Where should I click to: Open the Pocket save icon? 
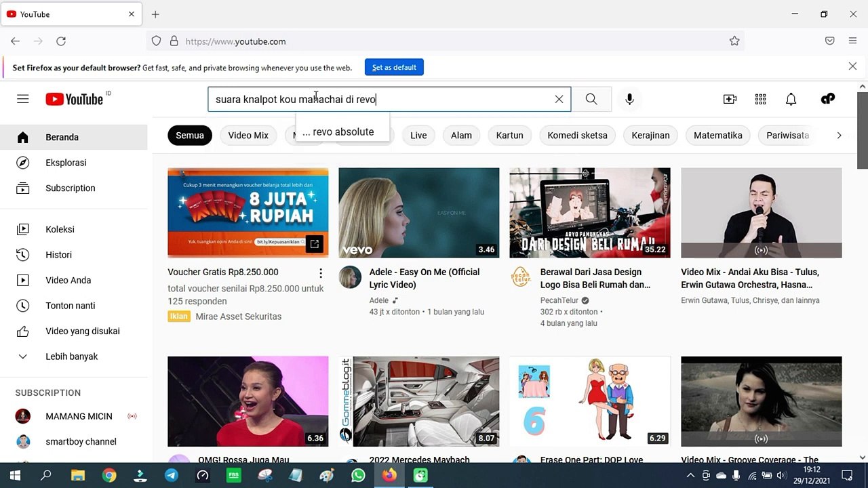coord(829,41)
